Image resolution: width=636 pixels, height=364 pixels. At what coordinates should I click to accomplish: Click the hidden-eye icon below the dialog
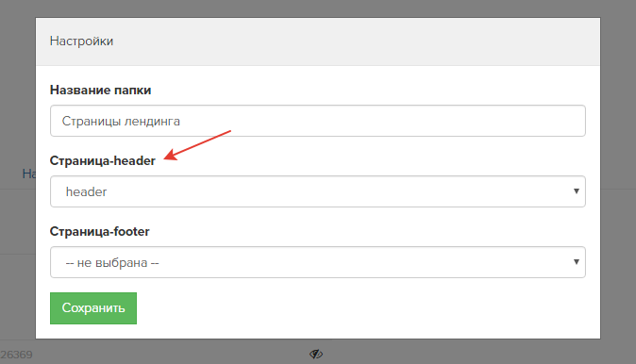316,355
